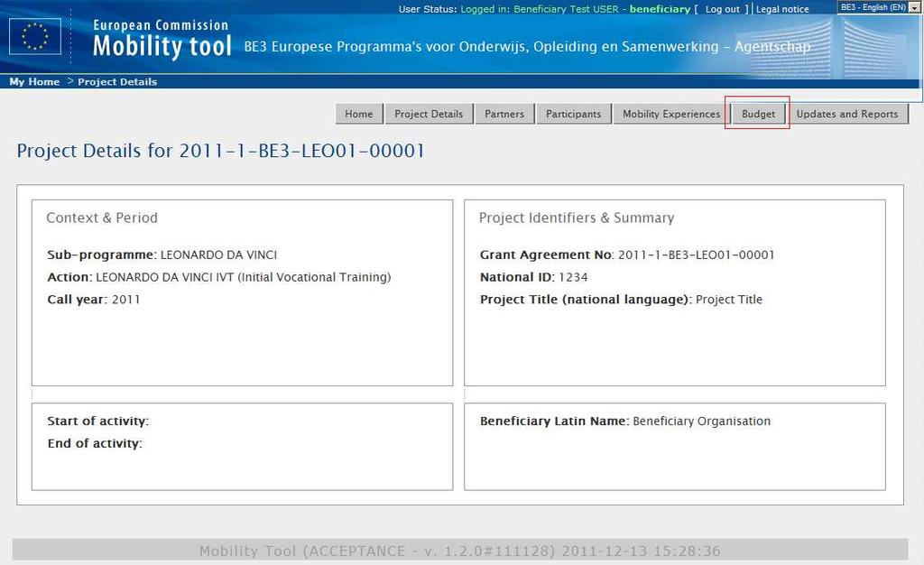Open the BE3 - English (EN) language dropdown

click(x=879, y=7)
